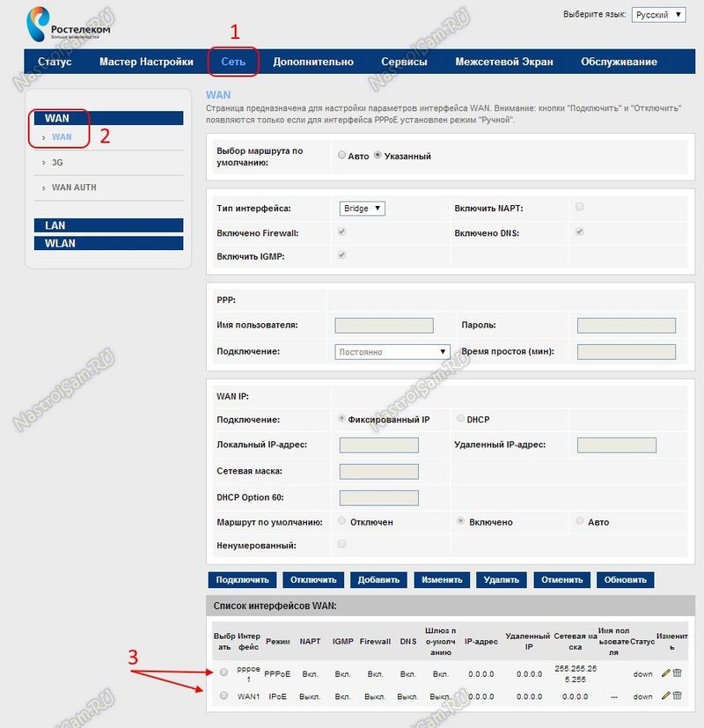Click the Пароль input field
The width and height of the screenshot is (704, 728).
627,326
